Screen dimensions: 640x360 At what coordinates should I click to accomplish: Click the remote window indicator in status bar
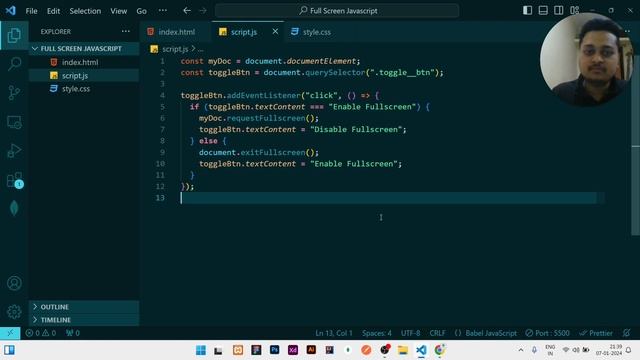click(x=10, y=333)
